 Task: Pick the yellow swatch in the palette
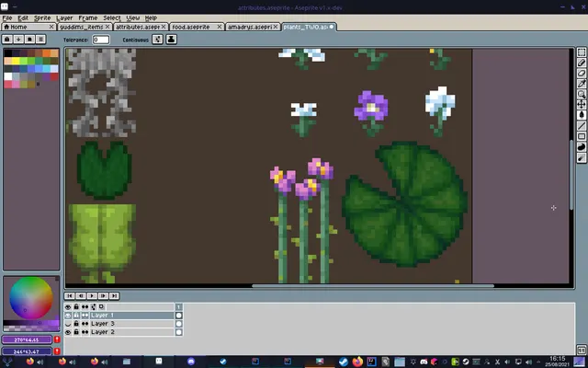tap(16, 61)
